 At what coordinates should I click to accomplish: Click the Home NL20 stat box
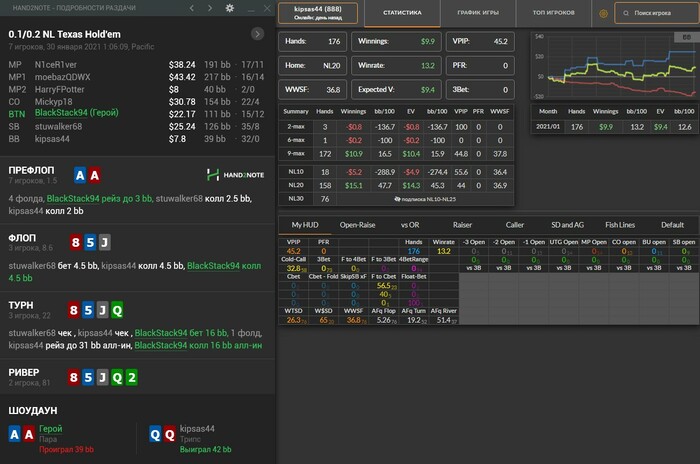312,66
